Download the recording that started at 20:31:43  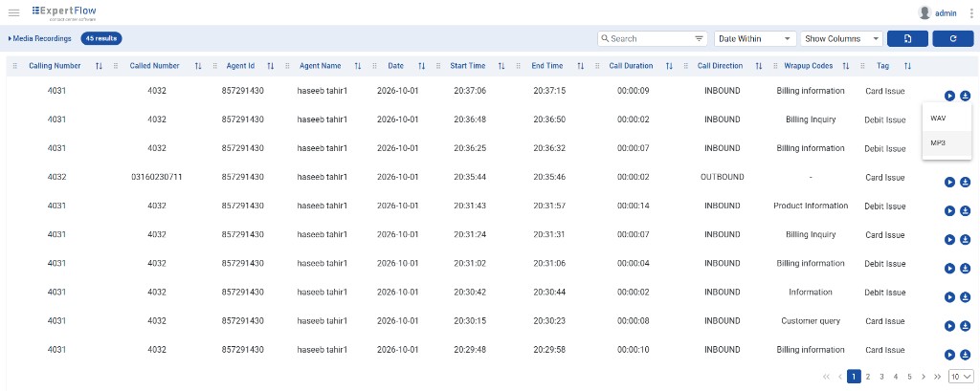point(965,210)
